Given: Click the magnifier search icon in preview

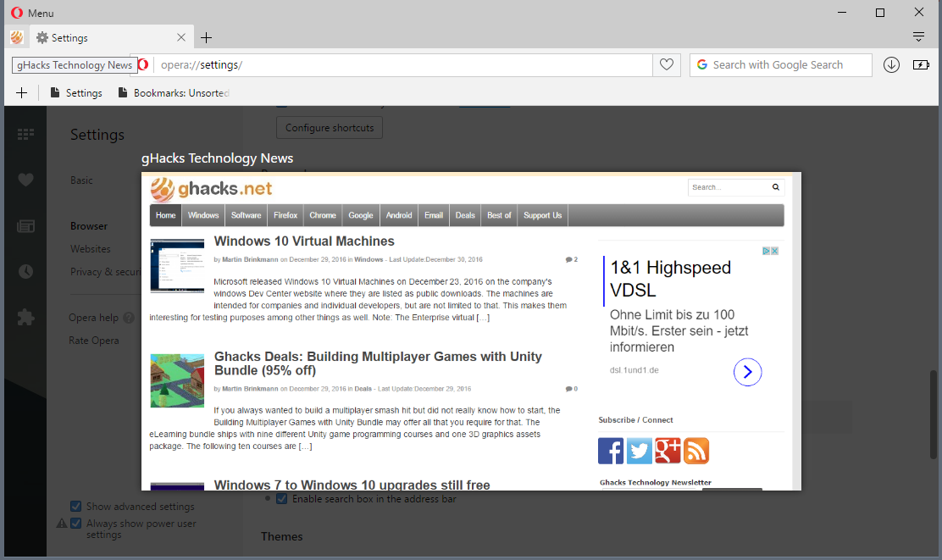Looking at the screenshot, I should 776,187.
